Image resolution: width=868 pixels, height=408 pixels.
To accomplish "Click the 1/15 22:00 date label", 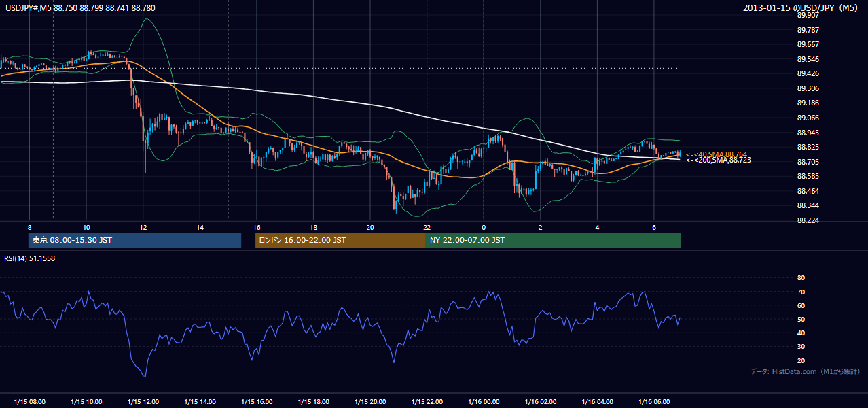I will [x=427, y=402].
